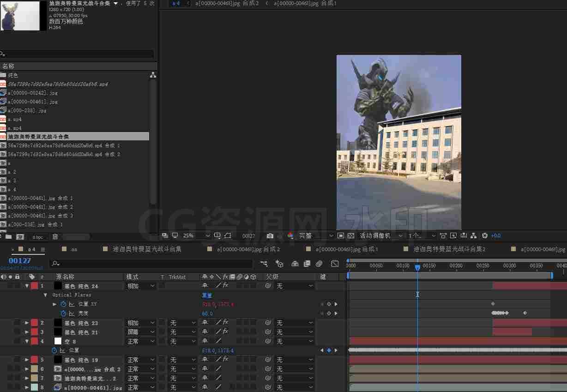Open the show channel RGB color icon
This screenshot has width=567, height=392.
point(290,235)
